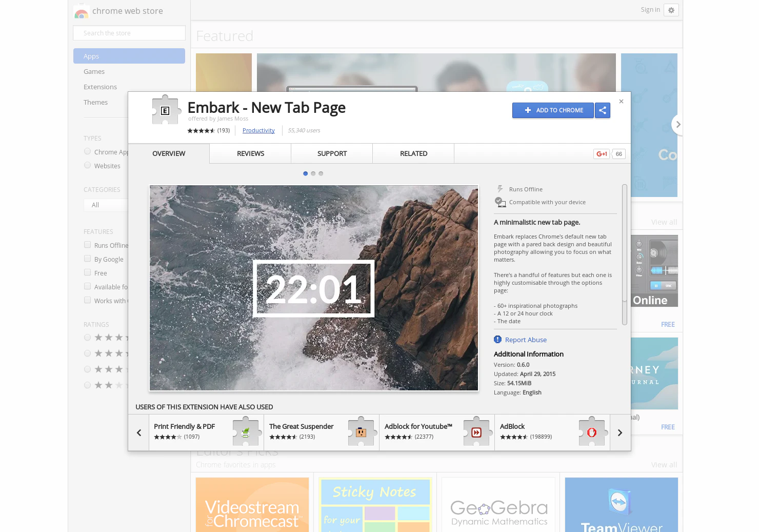759x532 pixels.
Task: Open the Videostream for Chromecast tile
Action: [x=252, y=505]
